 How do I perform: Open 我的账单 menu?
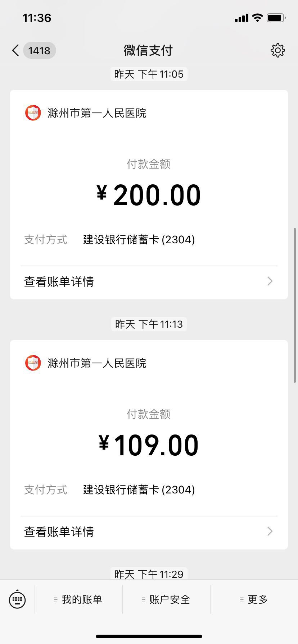pyautogui.click(x=78, y=599)
